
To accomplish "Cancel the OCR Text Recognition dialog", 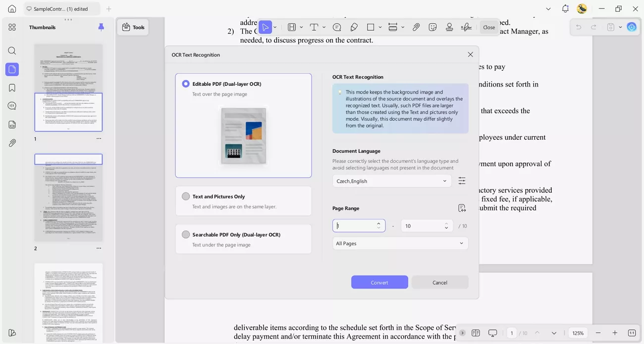I will pyautogui.click(x=439, y=282).
